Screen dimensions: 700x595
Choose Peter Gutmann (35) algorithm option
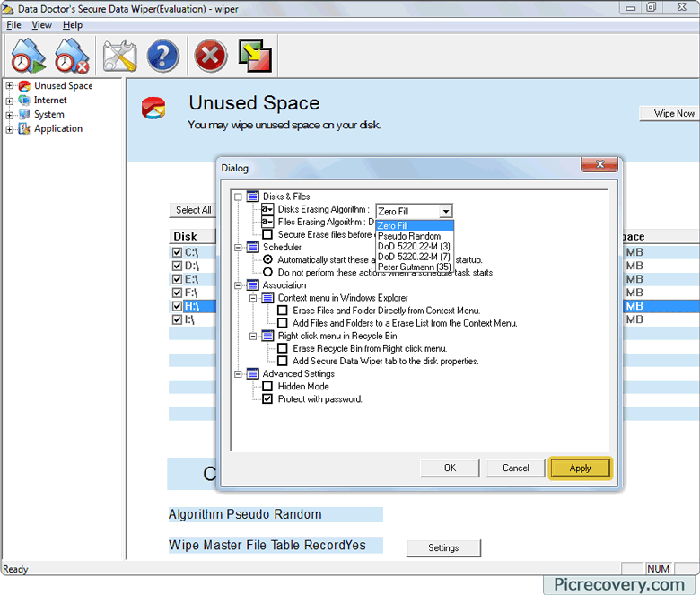[x=415, y=267]
